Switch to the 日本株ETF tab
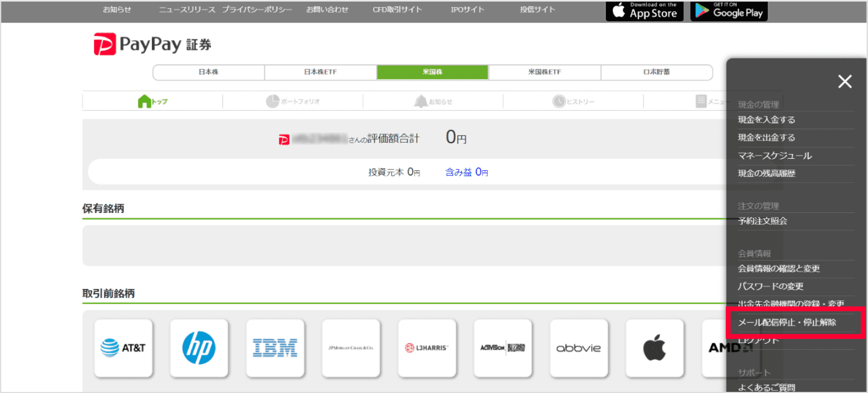This screenshot has width=868, height=393. coord(321,72)
